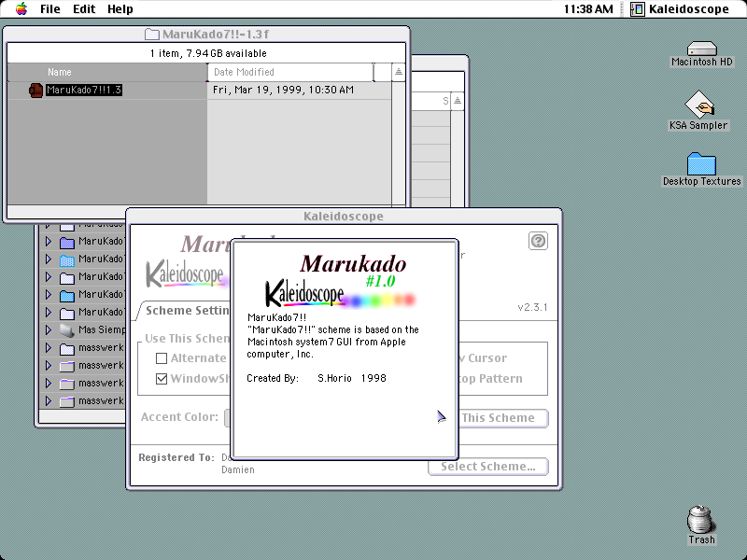Enable the Alternate checkbox
The width and height of the screenshot is (747, 560).
[x=162, y=358]
